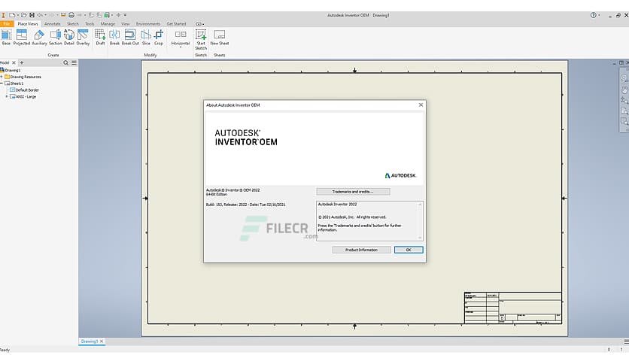Click the Help question mark icon

pyautogui.click(x=594, y=15)
